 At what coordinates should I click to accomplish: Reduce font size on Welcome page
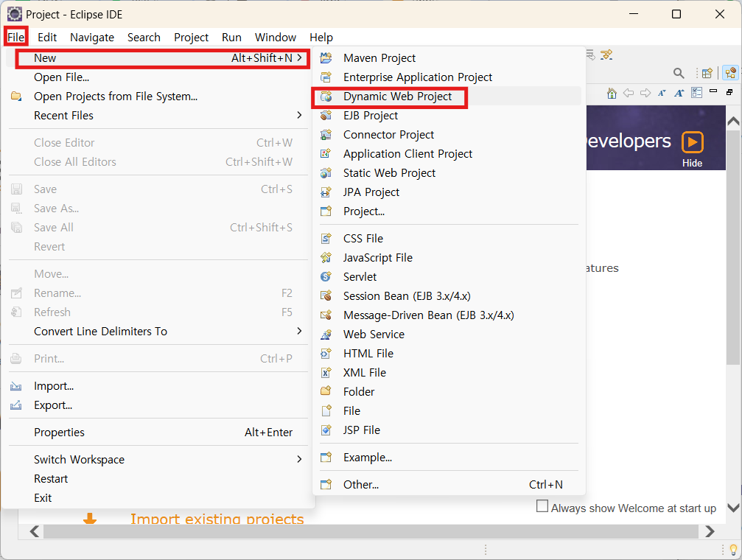(662, 94)
